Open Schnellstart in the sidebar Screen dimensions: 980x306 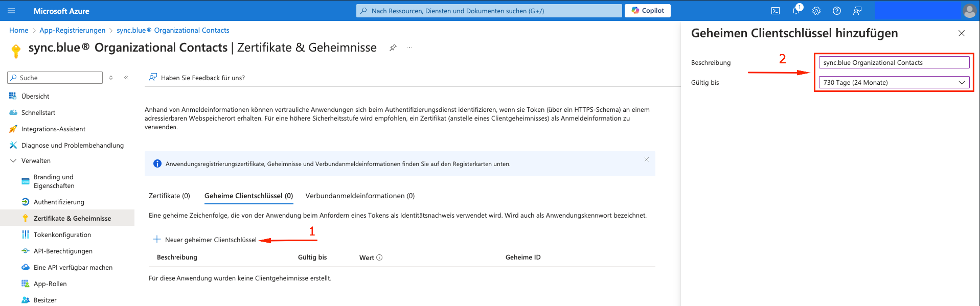tap(38, 112)
